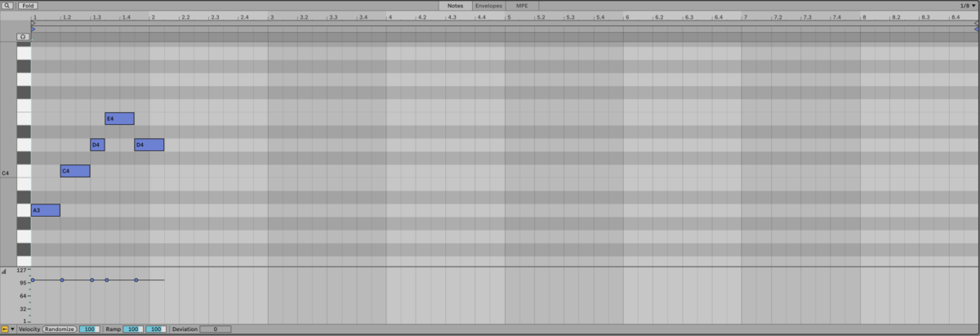Click bar 5 on the timeline ruler
The width and height of the screenshot is (980, 336).
pos(508,16)
